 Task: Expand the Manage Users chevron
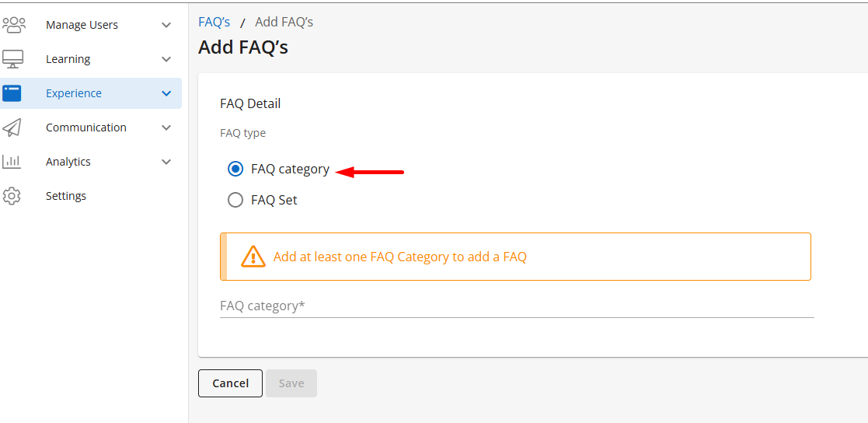coord(166,25)
